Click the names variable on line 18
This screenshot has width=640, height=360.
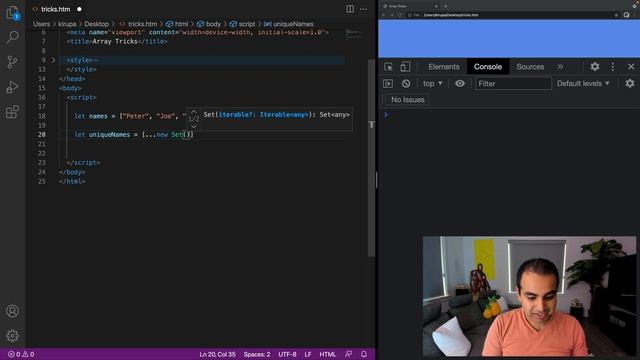98,116
